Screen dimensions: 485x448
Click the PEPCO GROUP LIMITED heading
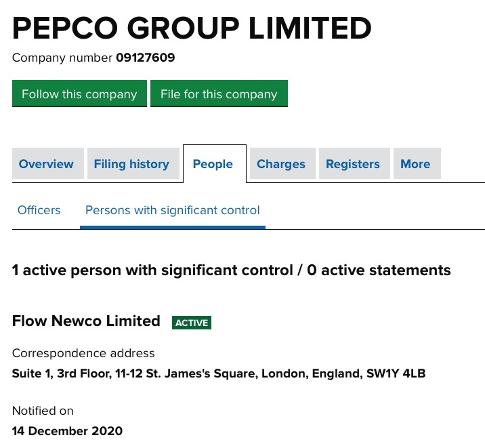(x=192, y=28)
